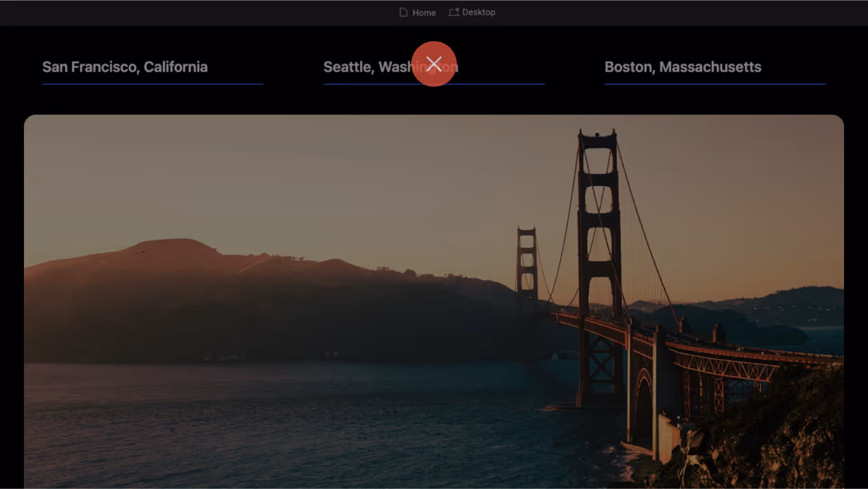Image resolution: width=868 pixels, height=489 pixels.
Task: Click the dark top toolbar's empty area
Action: pos(181,12)
